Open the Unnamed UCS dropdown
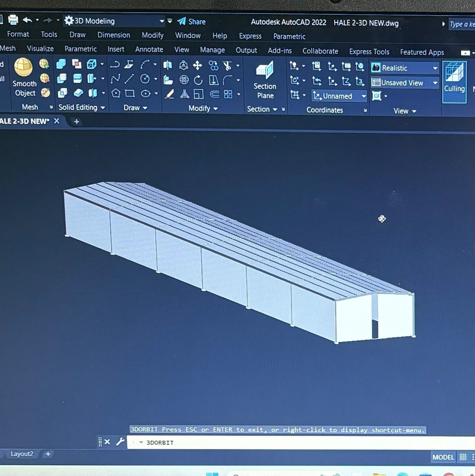The height and width of the screenshot is (476, 475). pyautogui.click(x=339, y=96)
